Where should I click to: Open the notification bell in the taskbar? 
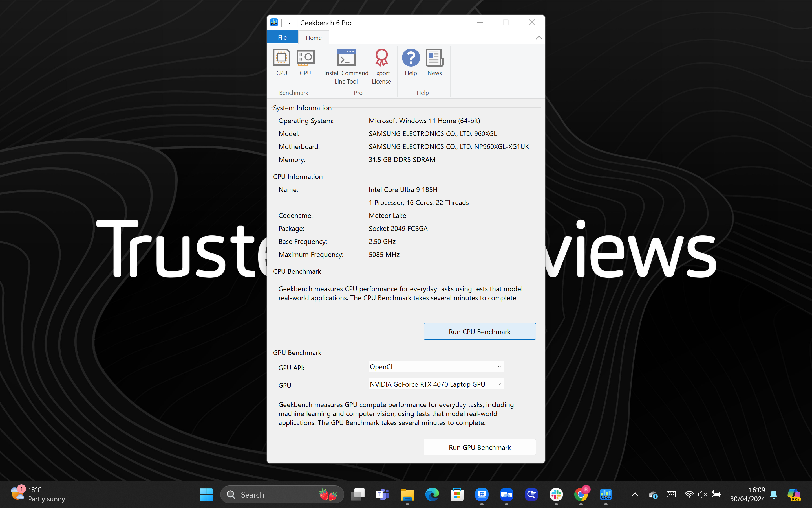tap(774, 494)
